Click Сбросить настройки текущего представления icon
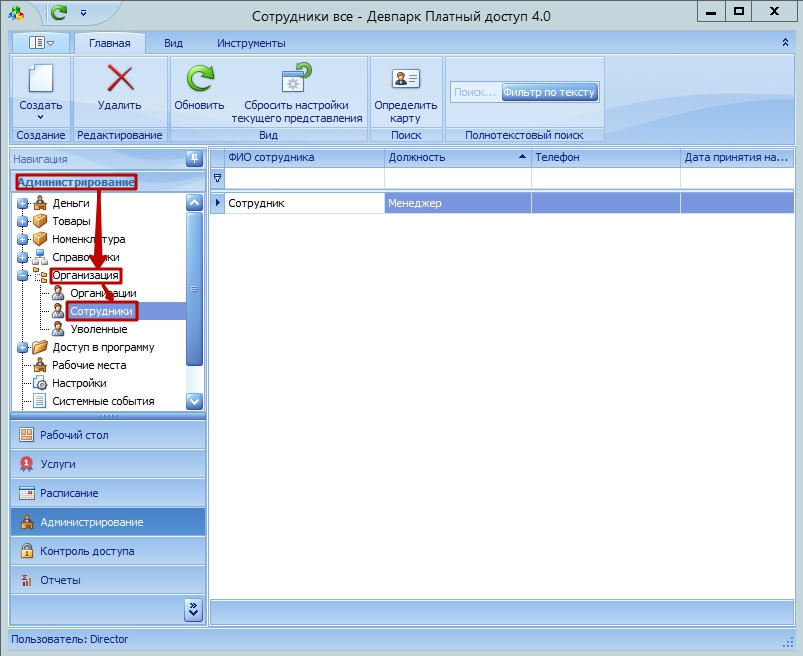This screenshot has height=656, width=803. click(x=297, y=79)
